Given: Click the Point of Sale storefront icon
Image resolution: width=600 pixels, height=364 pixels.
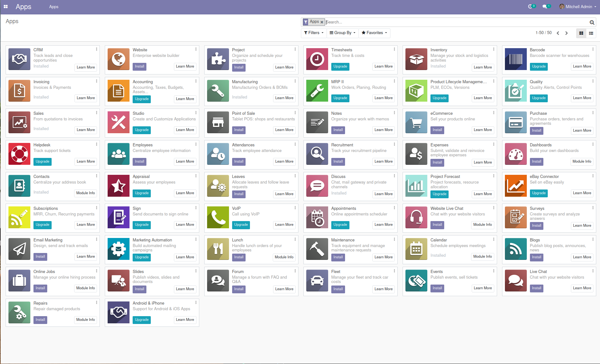Looking at the screenshot, I should [217, 122].
